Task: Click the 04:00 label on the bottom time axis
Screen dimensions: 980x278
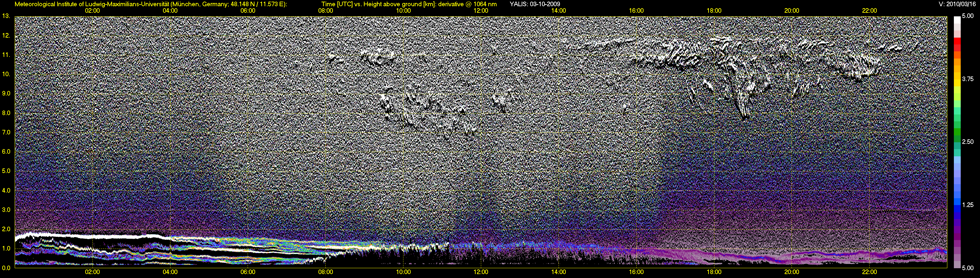Action: [170, 272]
